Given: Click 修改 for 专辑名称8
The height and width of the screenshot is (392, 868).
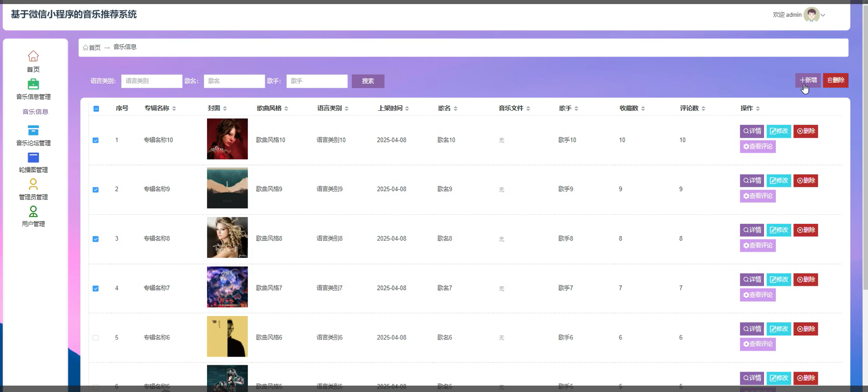Looking at the screenshot, I should point(779,230).
